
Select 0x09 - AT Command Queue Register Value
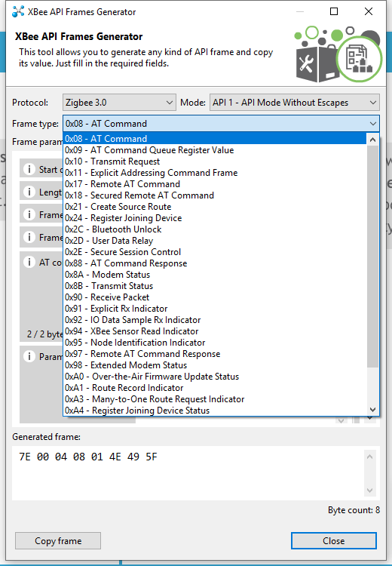(215, 150)
